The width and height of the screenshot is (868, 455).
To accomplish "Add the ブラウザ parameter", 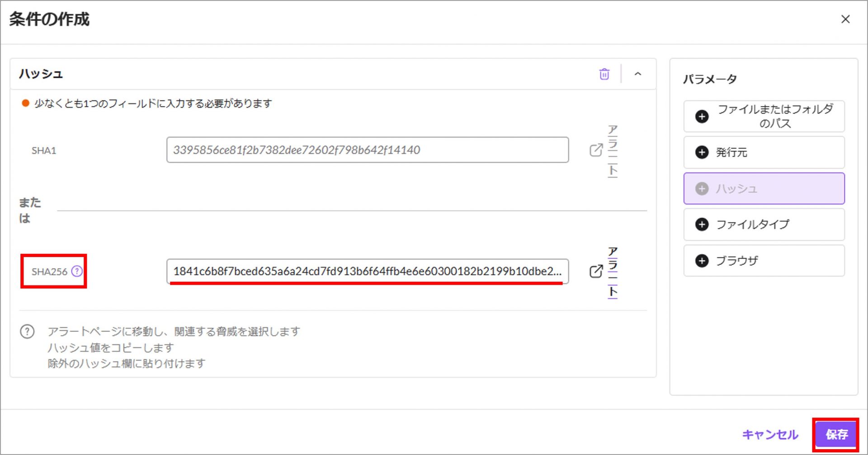I will tap(764, 261).
